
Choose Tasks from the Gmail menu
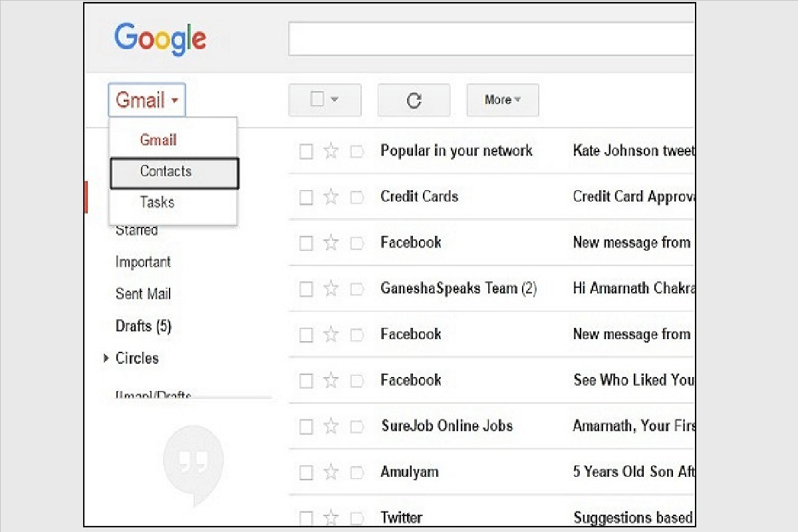157,202
